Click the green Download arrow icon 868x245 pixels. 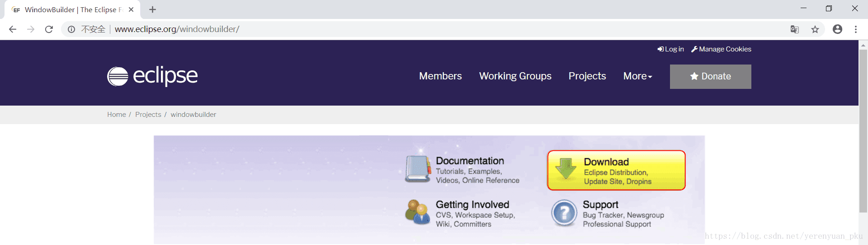tap(566, 169)
